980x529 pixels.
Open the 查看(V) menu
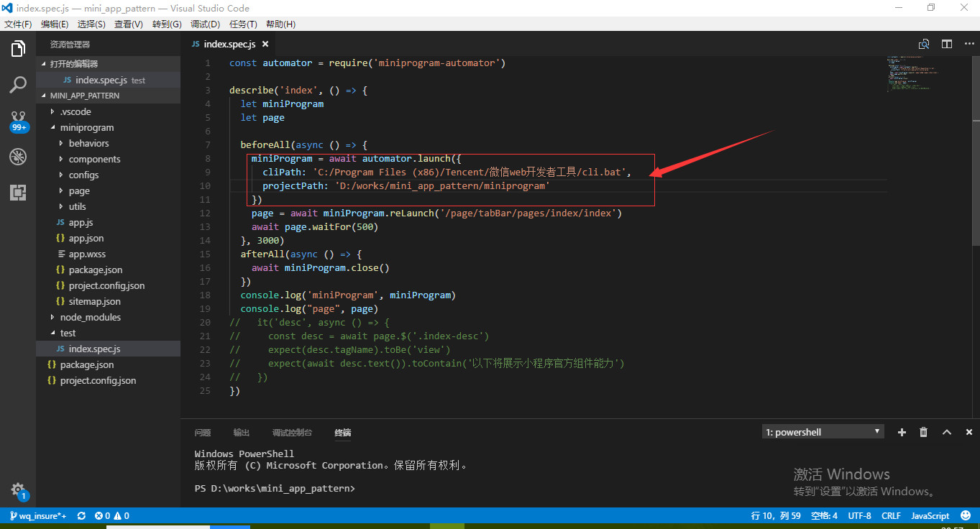[x=129, y=24]
